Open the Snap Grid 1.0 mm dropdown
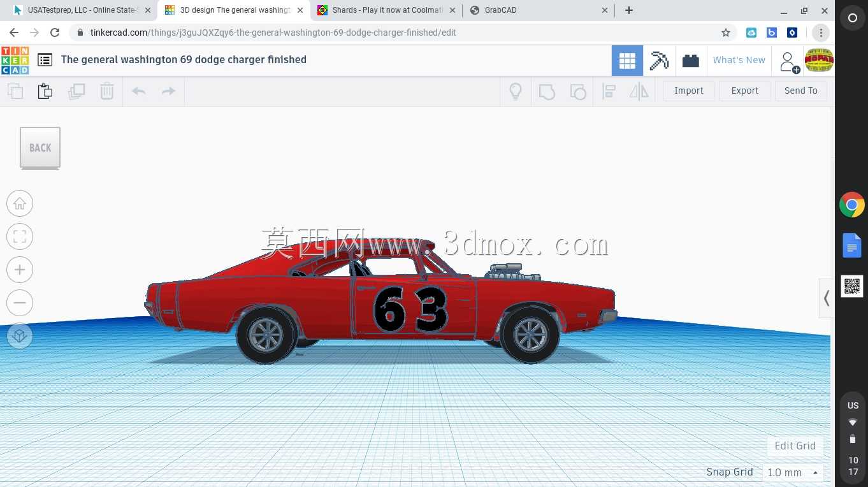The image size is (868, 487). (x=793, y=472)
